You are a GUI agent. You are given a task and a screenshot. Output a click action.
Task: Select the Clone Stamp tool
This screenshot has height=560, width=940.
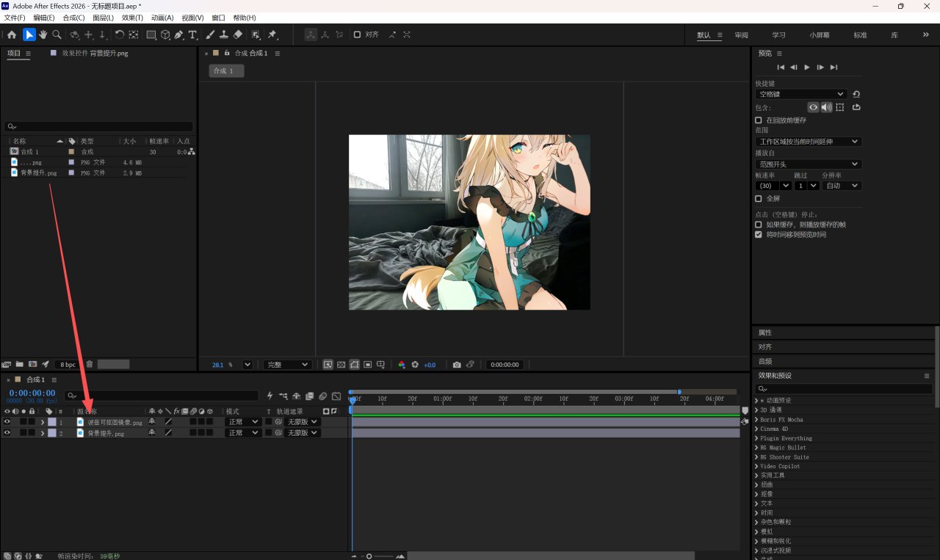point(224,34)
